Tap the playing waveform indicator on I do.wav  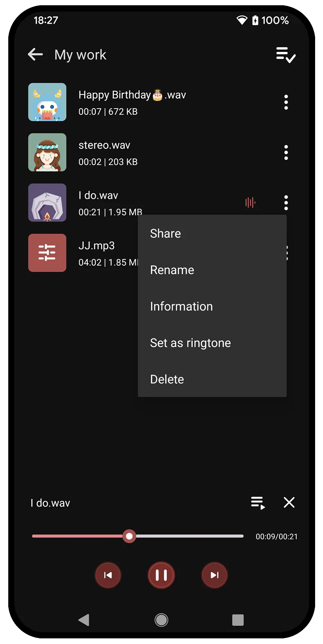point(250,203)
